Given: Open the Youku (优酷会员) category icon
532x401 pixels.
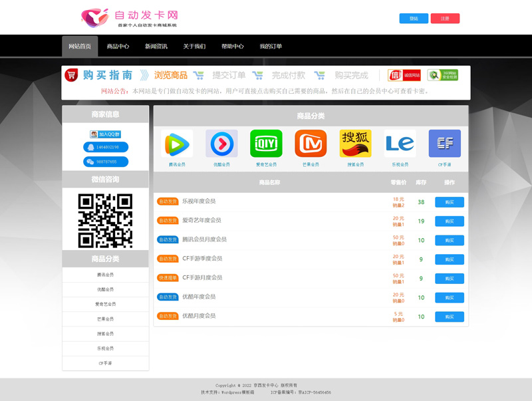Looking at the screenshot, I should coord(221,143).
